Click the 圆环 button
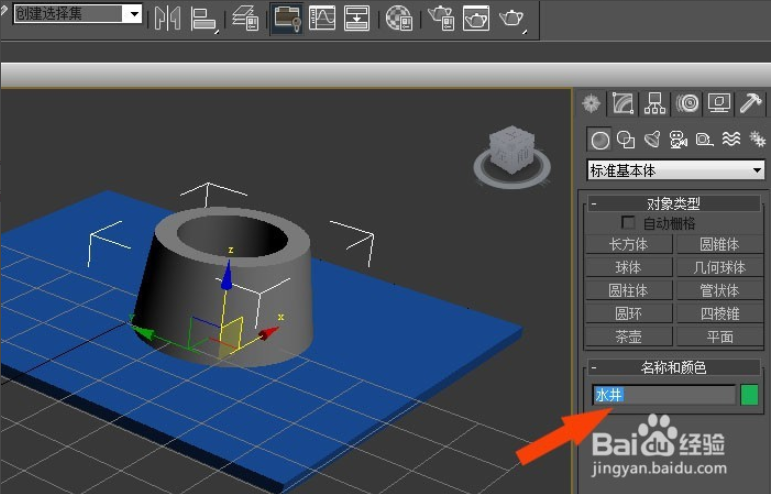Screen dimensions: 771x494 click(x=628, y=314)
